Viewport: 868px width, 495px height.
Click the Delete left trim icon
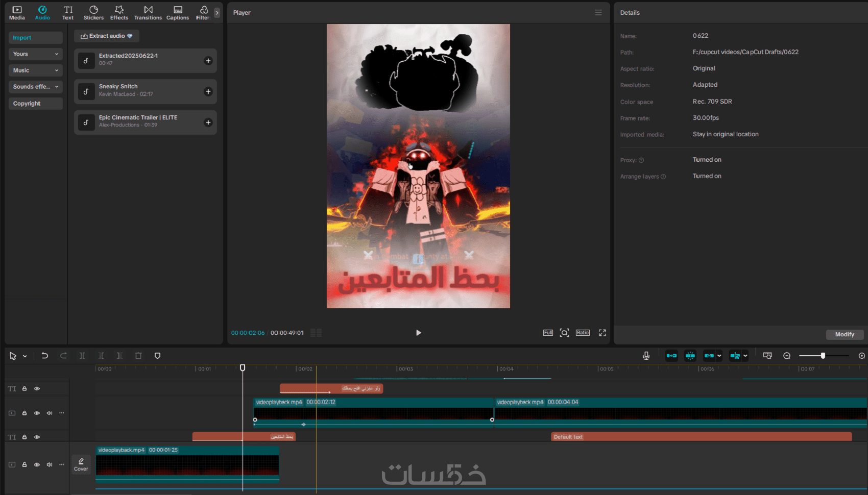coord(101,356)
